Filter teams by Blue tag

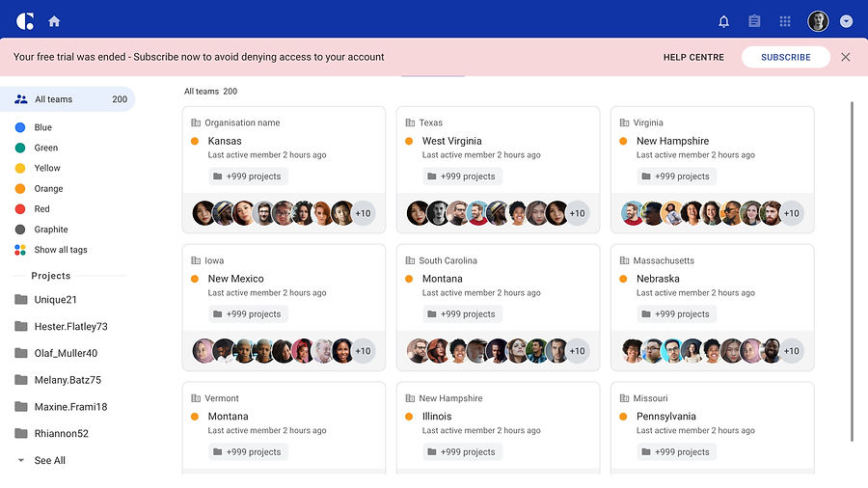[x=42, y=127]
